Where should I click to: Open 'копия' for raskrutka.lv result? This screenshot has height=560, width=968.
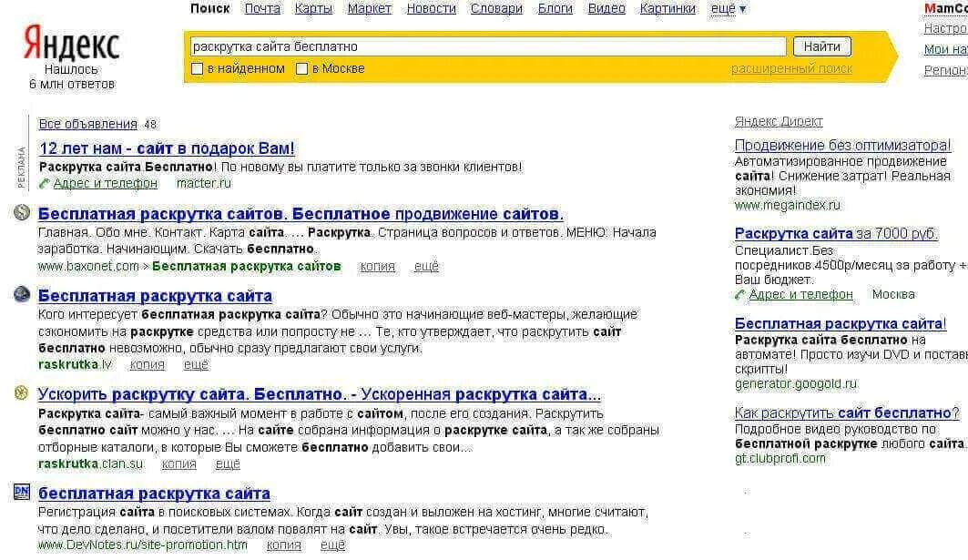point(147,364)
